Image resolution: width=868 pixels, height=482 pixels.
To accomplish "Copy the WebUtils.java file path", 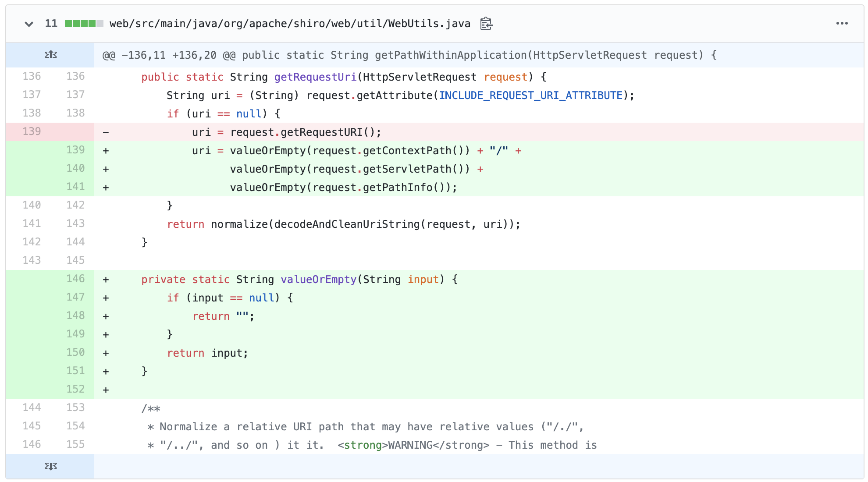I will pos(486,24).
